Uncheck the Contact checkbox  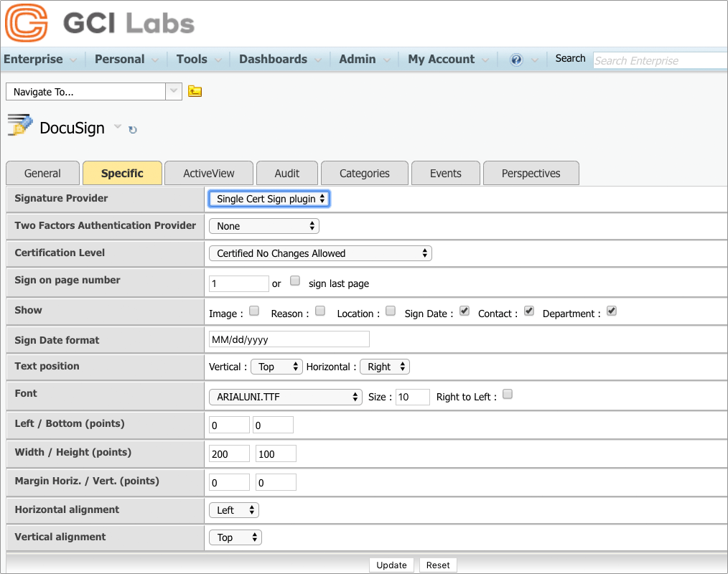coord(529,311)
